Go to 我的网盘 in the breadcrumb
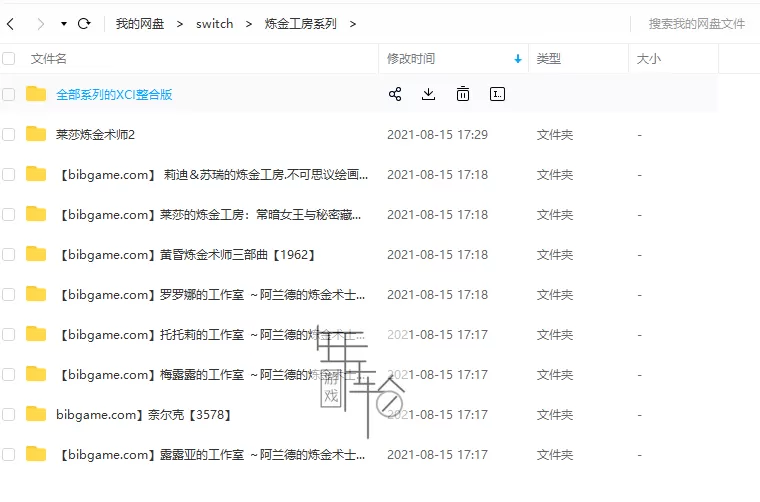The height and width of the screenshot is (502, 760). [139, 23]
